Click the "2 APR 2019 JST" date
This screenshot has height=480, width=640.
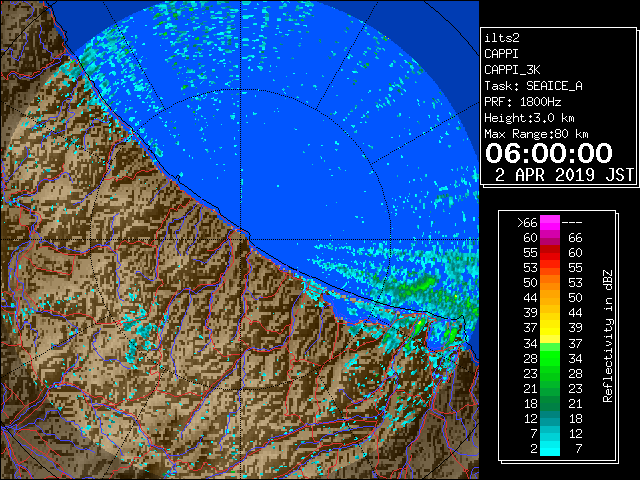point(564,175)
